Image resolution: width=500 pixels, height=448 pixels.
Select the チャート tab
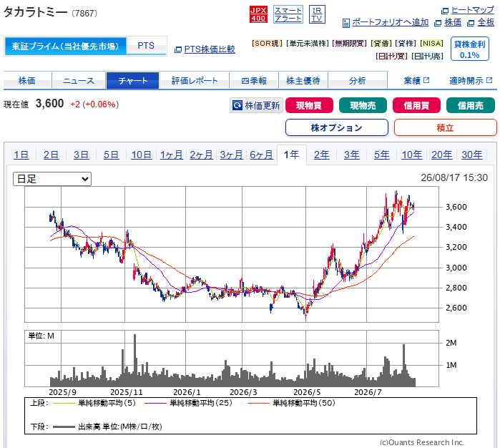coord(132,80)
